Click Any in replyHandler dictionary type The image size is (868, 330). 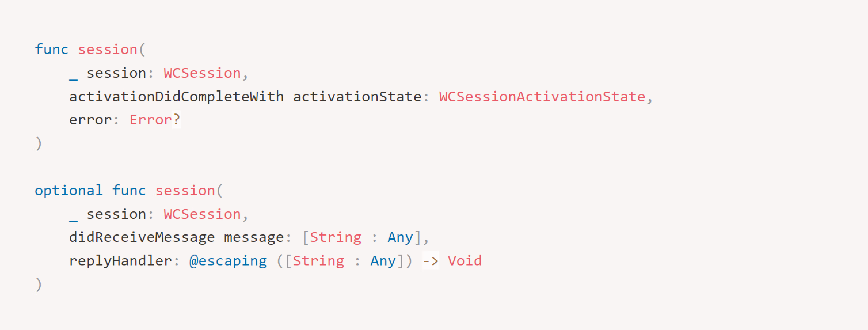(383, 261)
